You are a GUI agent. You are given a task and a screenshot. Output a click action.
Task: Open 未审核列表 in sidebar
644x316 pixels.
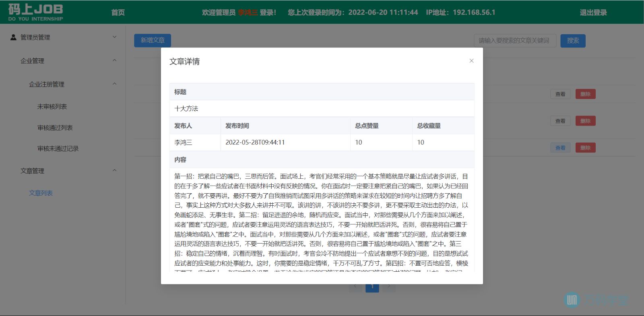point(52,106)
